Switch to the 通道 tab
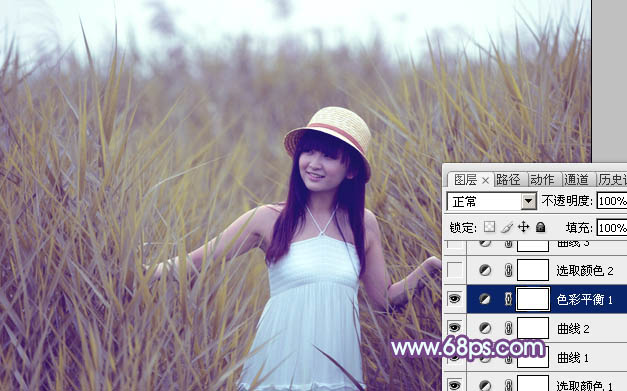 click(576, 180)
